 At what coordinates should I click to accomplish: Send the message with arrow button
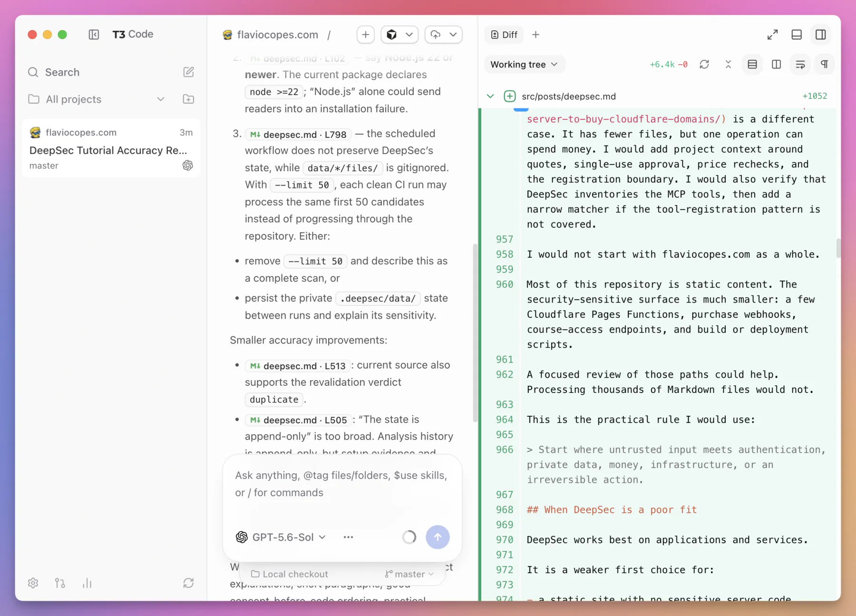tap(438, 537)
